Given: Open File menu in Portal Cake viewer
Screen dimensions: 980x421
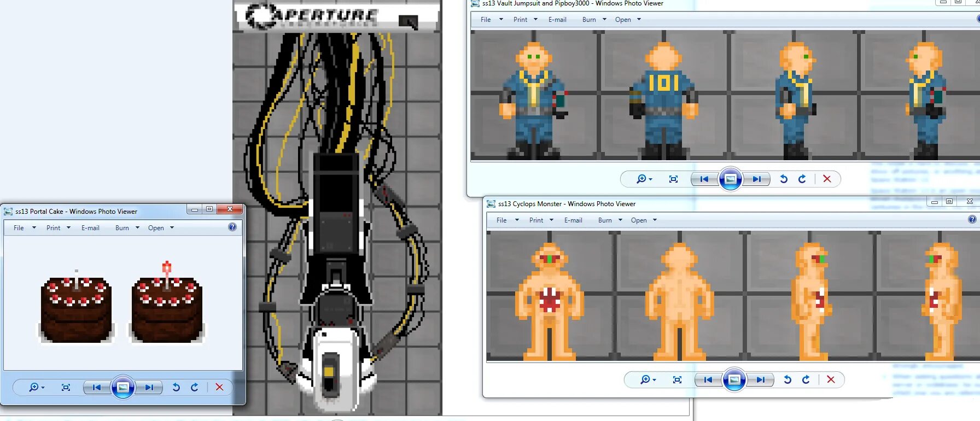Looking at the screenshot, I should (x=24, y=228).
